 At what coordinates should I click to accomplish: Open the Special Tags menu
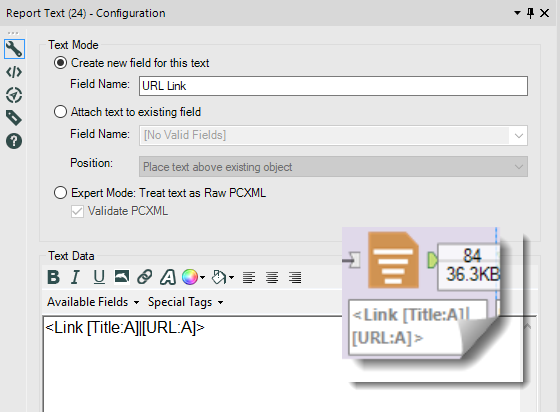tap(186, 302)
